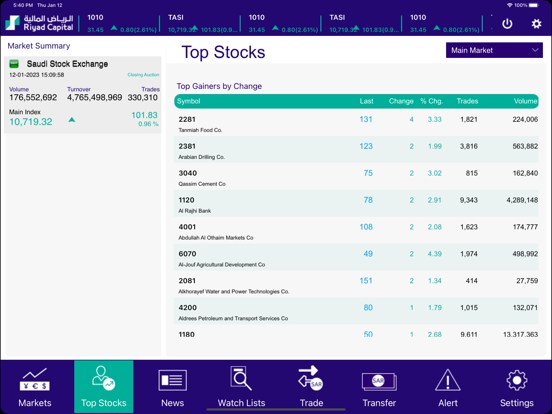
Task: Open the gear settings icon in header
Action: tap(536, 24)
